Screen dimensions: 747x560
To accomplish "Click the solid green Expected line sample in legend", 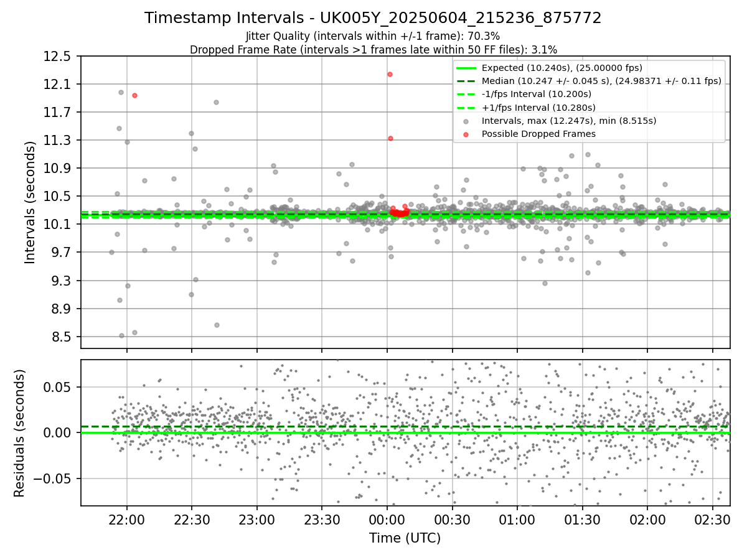I will [x=466, y=68].
